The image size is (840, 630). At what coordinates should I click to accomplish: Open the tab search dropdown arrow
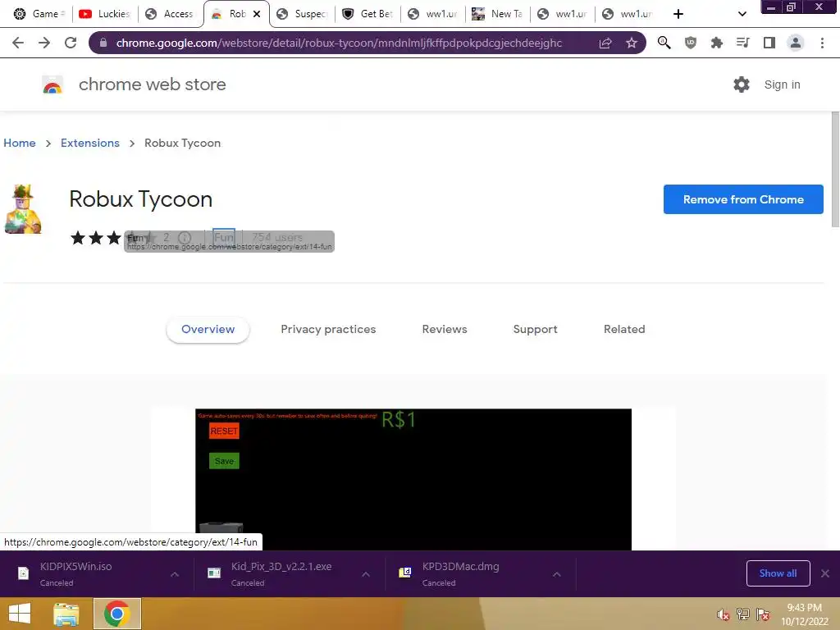tap(742, 14)
